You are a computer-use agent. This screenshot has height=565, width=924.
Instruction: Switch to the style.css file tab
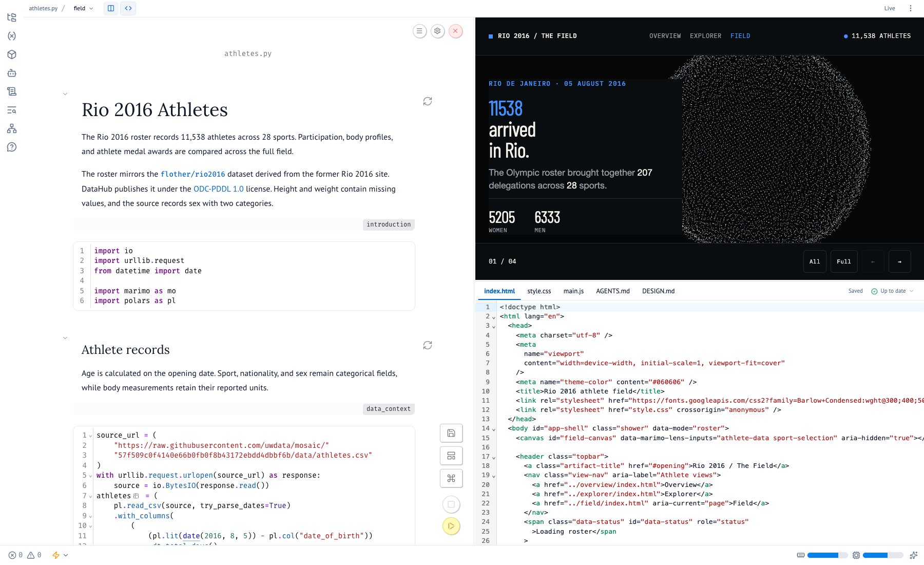point(539,291)
